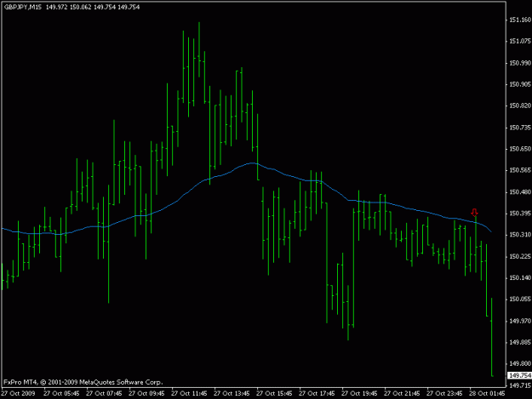Click the 27 Oct 13:45 time label
532x399 pixels.
[232, 394]
